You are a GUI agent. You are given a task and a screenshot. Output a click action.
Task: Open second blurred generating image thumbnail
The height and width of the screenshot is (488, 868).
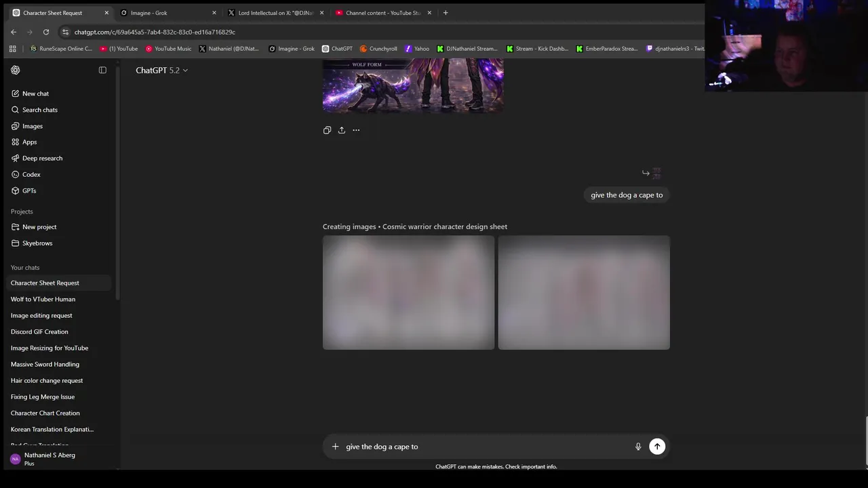point(584,293)
